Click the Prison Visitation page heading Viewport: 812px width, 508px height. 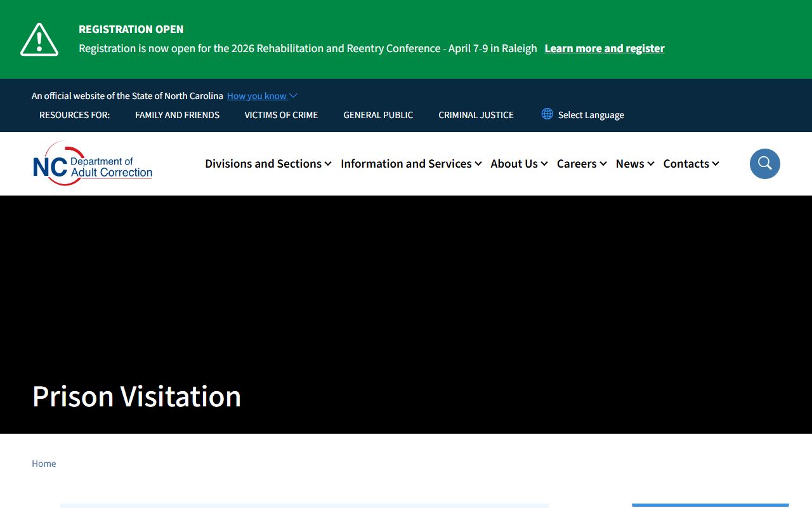136,396
